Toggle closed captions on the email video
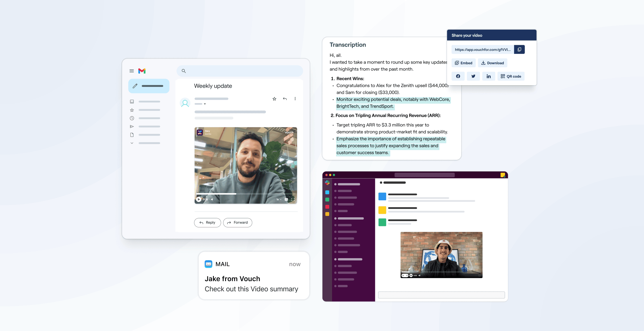This screenshot has width=644, height=331. click(x=286, y=199)
